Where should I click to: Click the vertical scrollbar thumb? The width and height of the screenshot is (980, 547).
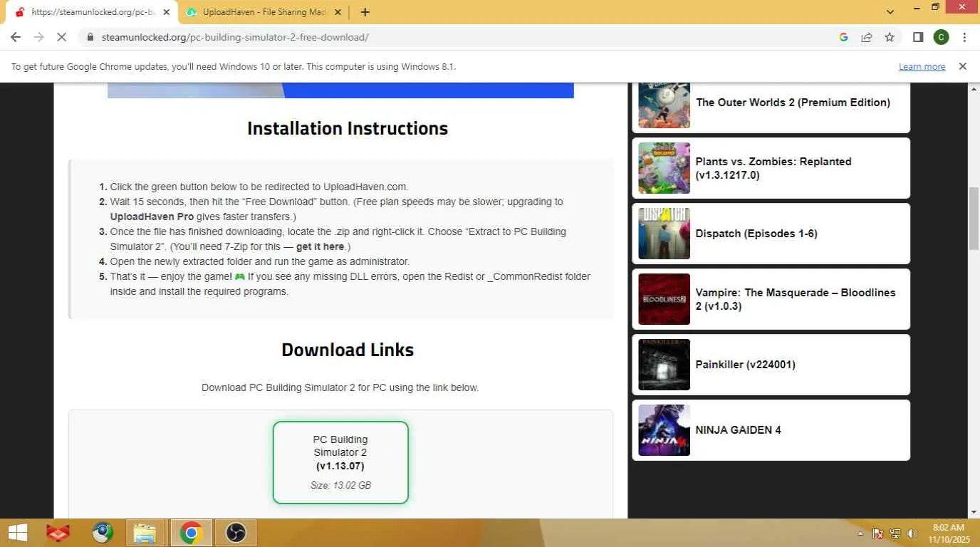tap(974, 219)
